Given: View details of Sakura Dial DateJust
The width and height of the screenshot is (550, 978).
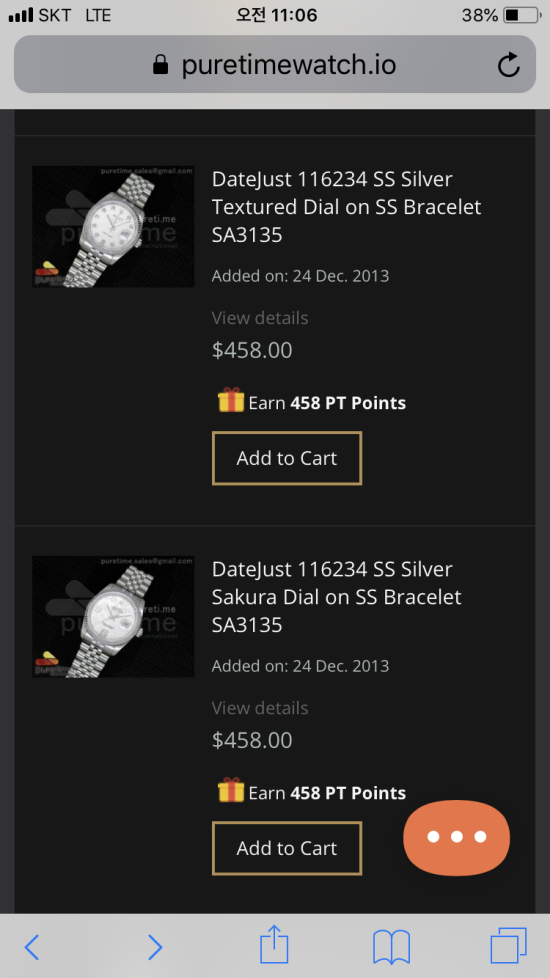Looking at the screenshot, I should (260, 709).
